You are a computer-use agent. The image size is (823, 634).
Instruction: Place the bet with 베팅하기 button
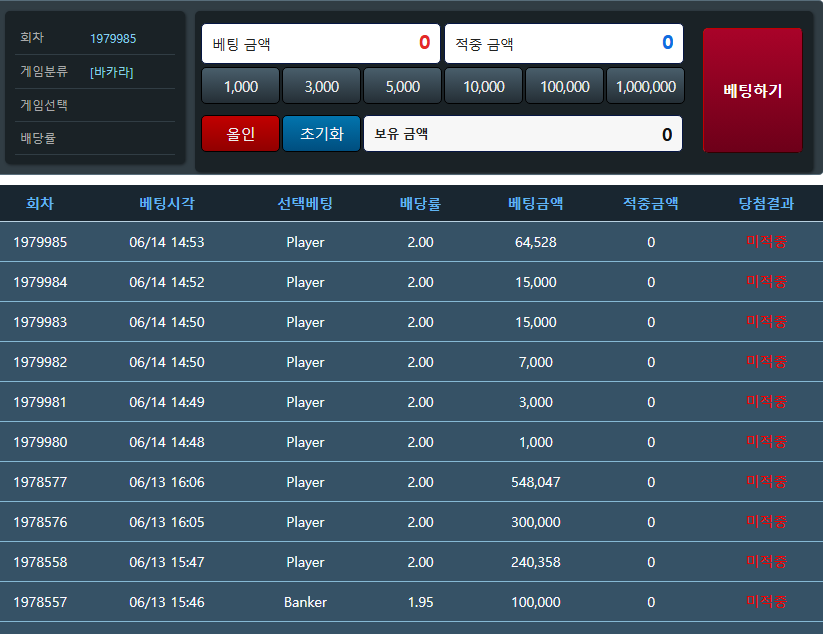coord(753,90)
